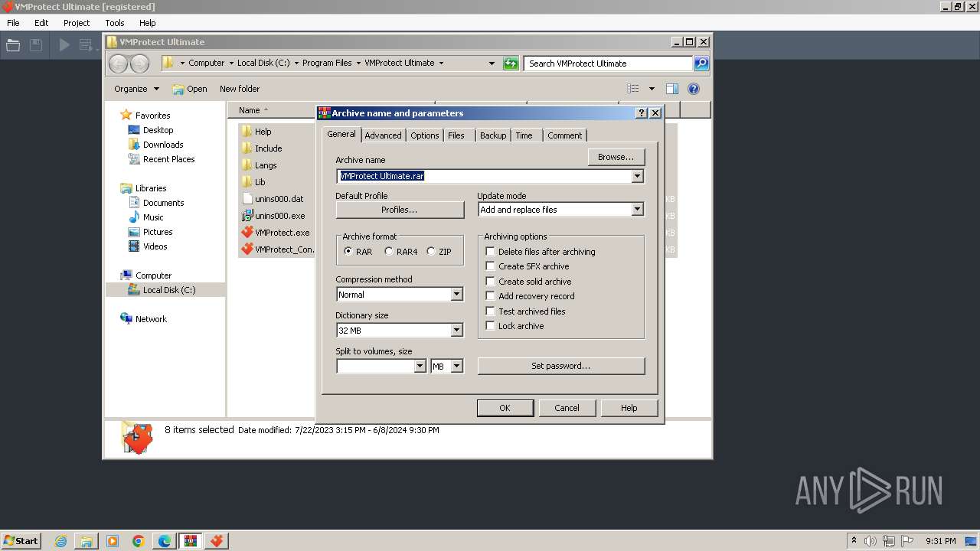Click VMProtect toolbar open project folder icon
Viewport: 980px width, 551px height.
(x=13, y=45)
